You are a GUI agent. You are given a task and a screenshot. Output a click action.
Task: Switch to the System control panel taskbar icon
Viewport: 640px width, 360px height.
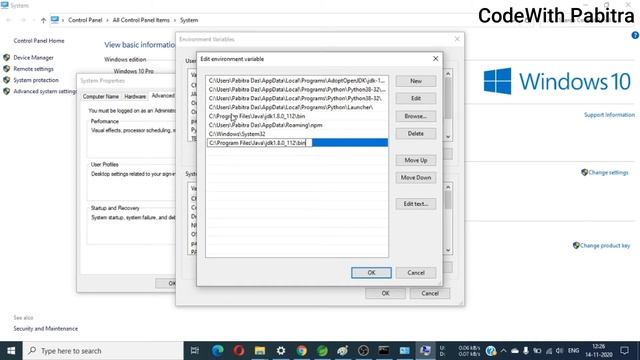coord(425,351)
